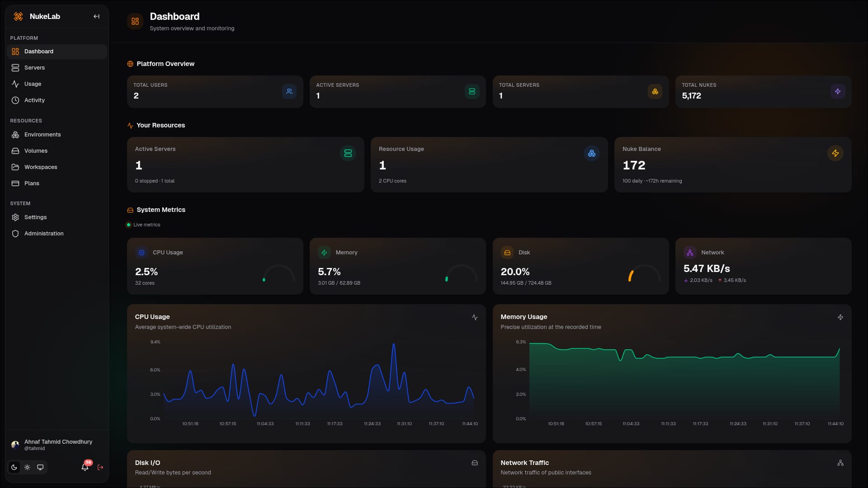868x488 pixels.
Task: Open Administration in sidebar
Action: 57,234
